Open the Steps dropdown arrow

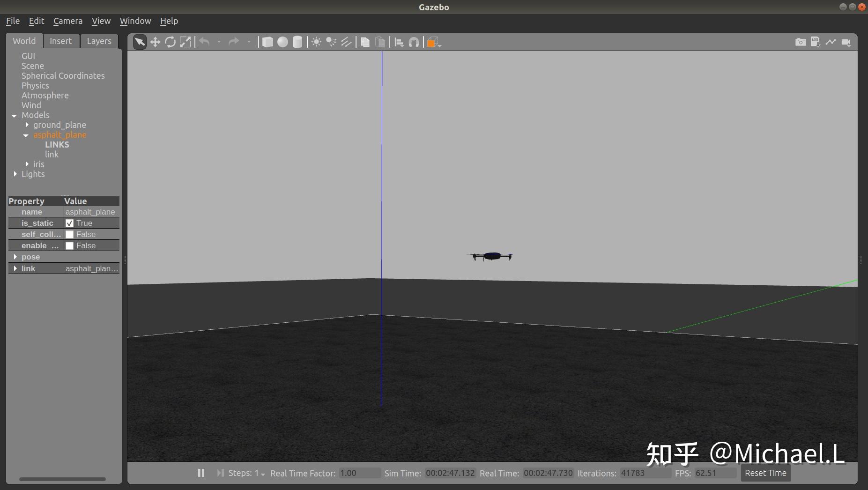pyautogui.click(x=263, y=474)
